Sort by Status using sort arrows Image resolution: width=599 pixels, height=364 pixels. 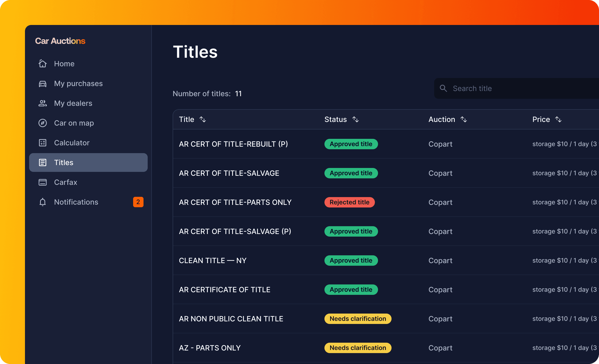point(355,119)
